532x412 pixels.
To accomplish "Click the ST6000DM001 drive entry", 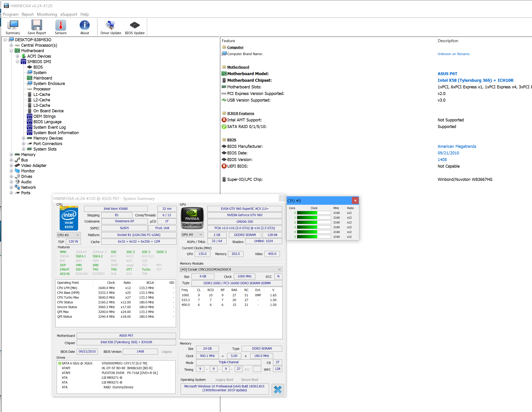I will 116,363.
